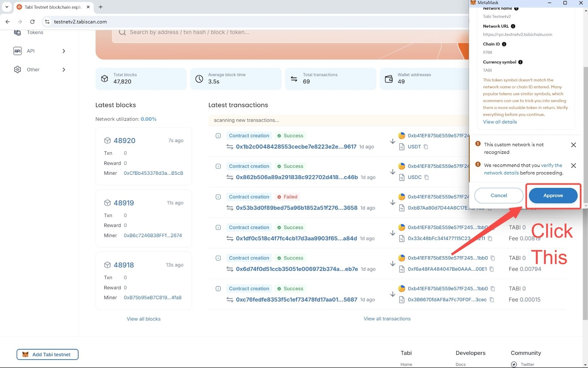The height and width of the screenshot is (368, 588).
Task: Close the Tabi Testnet browser tab
Action: pyautogui.click(x=88, y=7)
